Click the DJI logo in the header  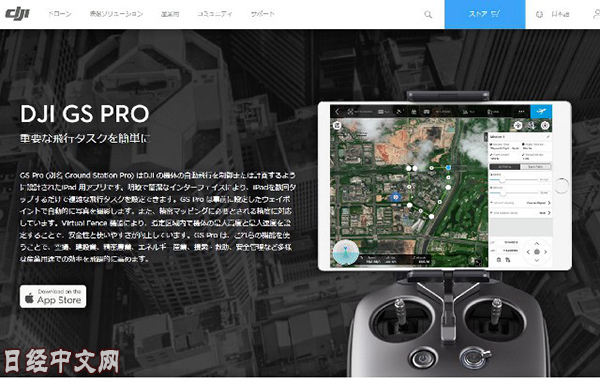pyautogui.click(x=17, y=14)
